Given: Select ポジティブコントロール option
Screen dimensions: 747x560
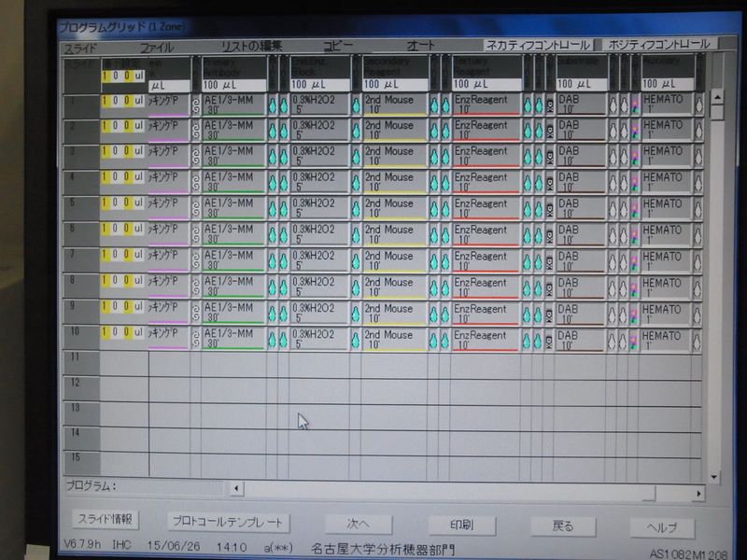Looking at the screenshot, I should pyautogui.click(x=660, y=44).
